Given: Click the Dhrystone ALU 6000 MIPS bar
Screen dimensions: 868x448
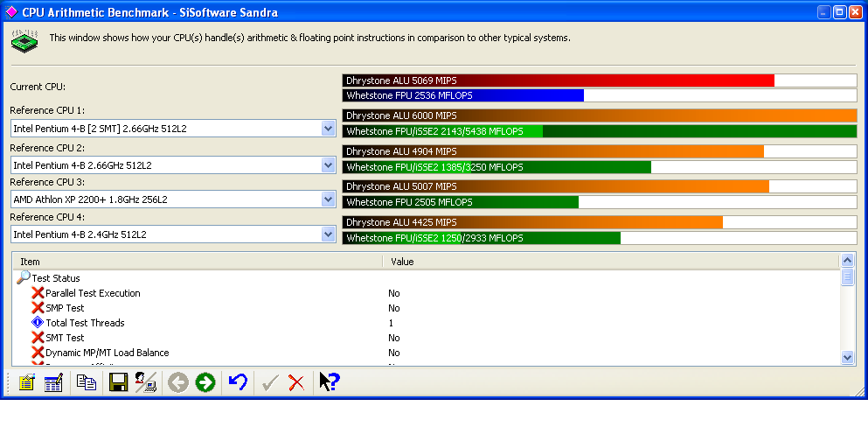Looking at the screenshot, I should tap(600, 115).
